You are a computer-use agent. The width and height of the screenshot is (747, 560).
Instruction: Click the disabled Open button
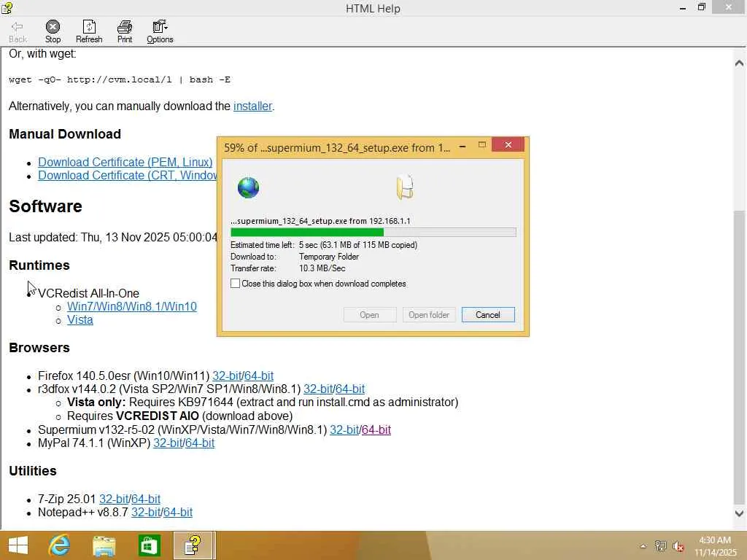tap(370, 315)
